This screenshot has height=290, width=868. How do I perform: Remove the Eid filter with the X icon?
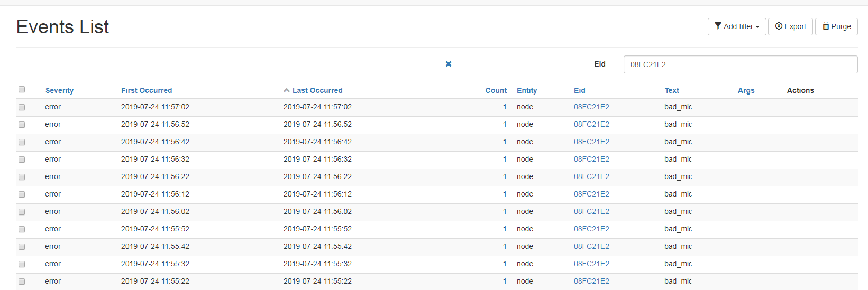[449, 64]
